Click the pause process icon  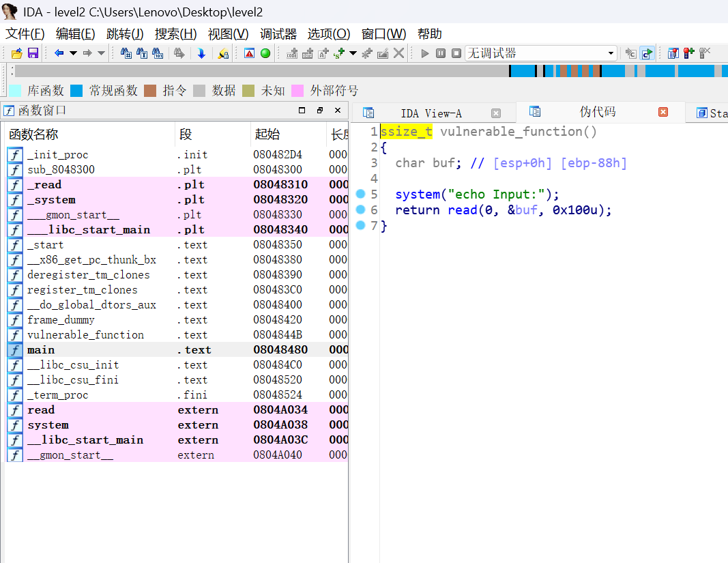[x=441, y=53]
